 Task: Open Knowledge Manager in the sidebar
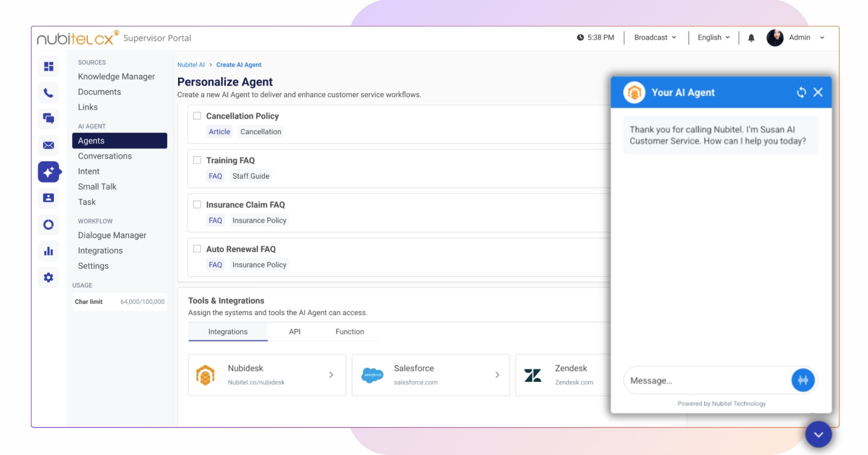pyautogui.click(x=116, y=77)
